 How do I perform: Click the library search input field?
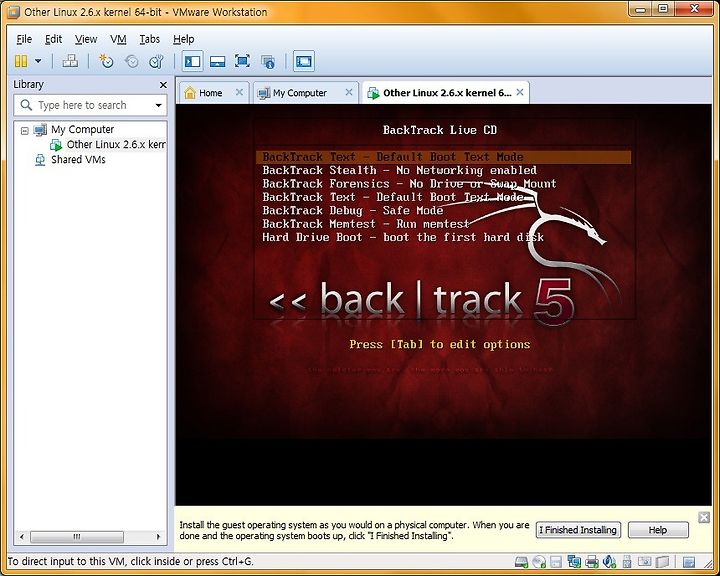90,105
